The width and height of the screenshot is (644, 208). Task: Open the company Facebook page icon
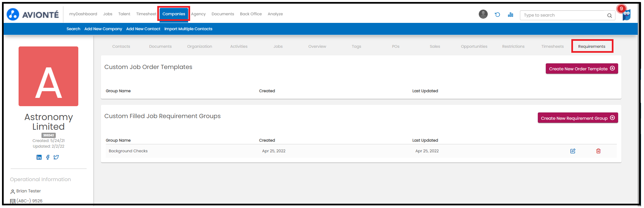pos(48,157)
